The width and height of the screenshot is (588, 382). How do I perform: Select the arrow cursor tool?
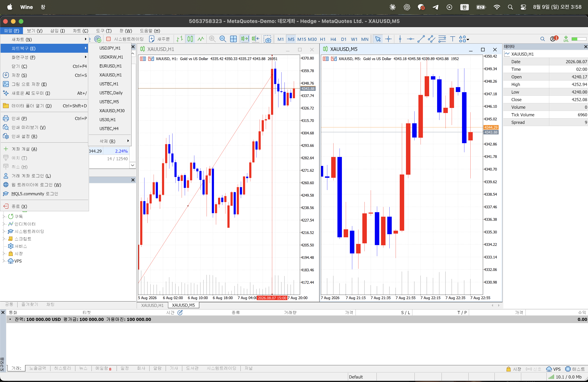[x=378, y=39]
